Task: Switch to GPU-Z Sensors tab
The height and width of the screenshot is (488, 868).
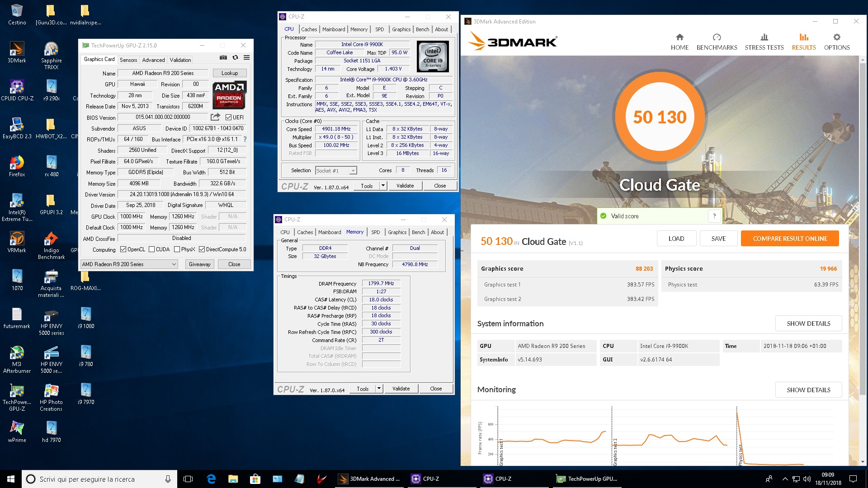Action: [128, 60]
